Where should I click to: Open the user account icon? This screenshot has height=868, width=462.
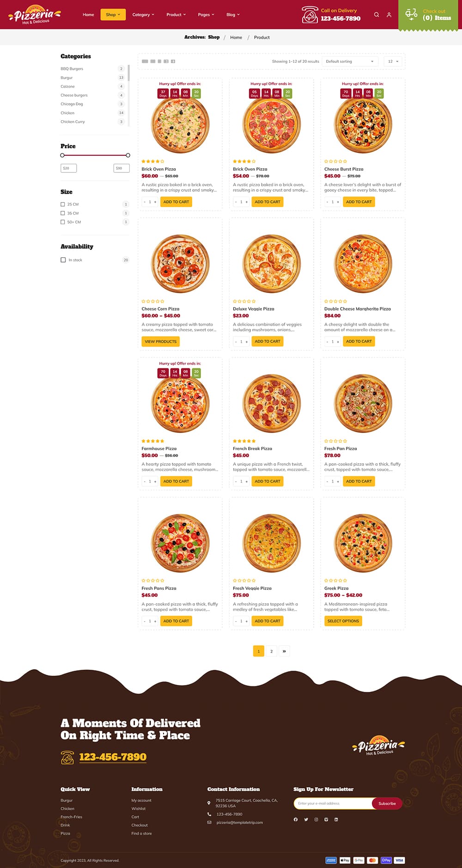coord(389,15)
